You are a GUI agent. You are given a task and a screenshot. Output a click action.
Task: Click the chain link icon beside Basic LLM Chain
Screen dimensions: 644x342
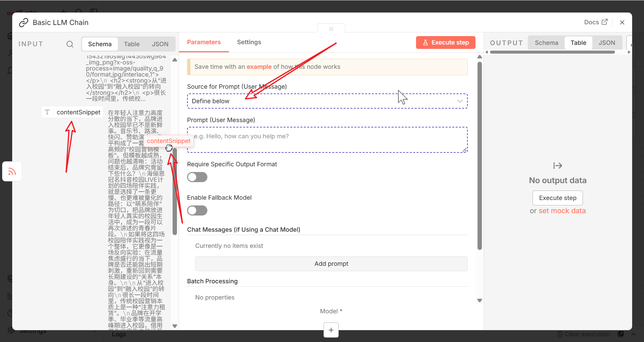24,23
